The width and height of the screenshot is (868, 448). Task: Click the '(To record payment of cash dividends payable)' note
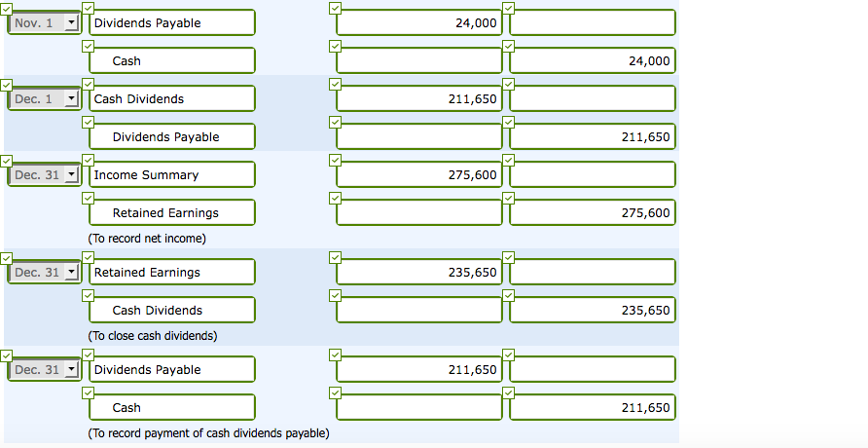pyautogui.click(x=208, y=433)
